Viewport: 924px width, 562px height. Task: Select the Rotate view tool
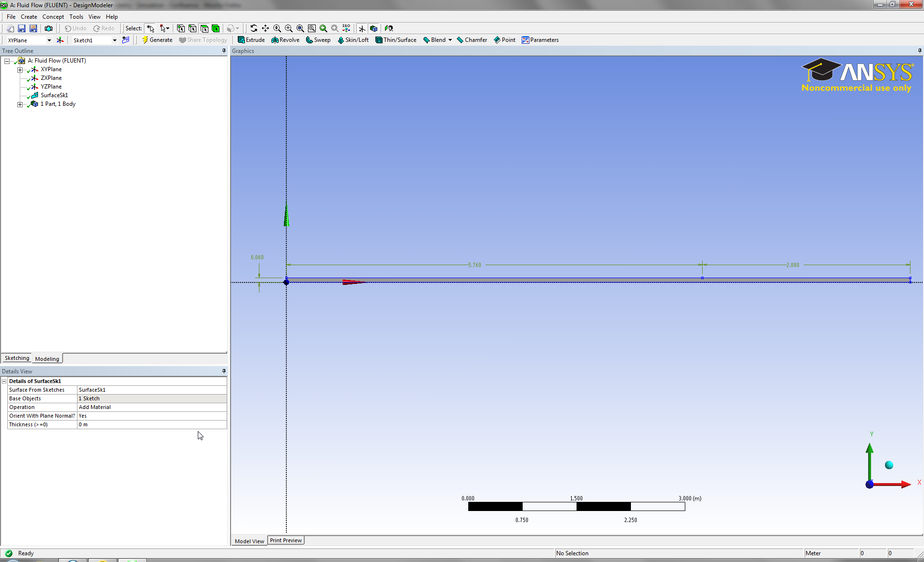[x=254, y=28]
